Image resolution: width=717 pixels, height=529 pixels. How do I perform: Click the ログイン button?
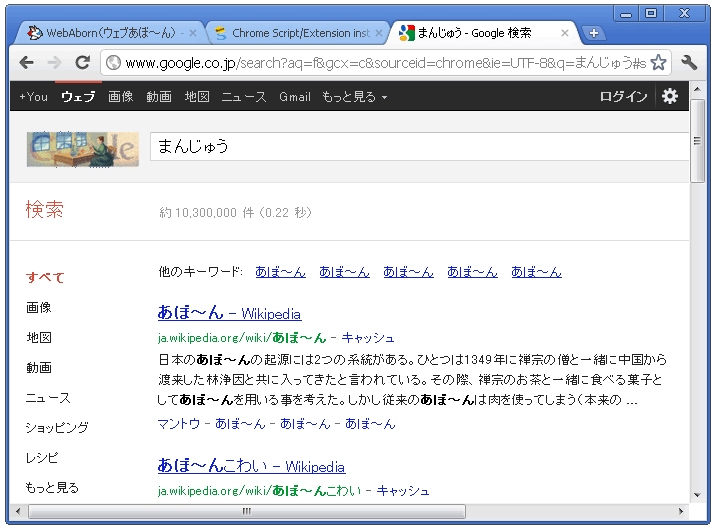point(623,97)
